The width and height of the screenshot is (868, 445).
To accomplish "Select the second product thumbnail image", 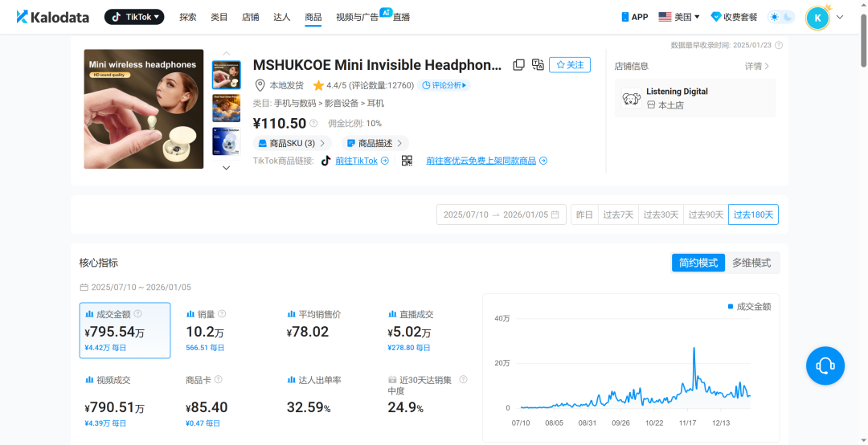I will tap(226, 108).
